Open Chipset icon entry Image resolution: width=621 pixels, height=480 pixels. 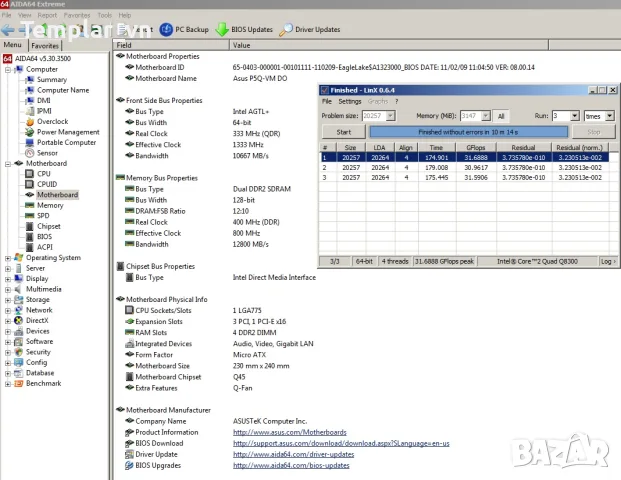click(30, 226)
